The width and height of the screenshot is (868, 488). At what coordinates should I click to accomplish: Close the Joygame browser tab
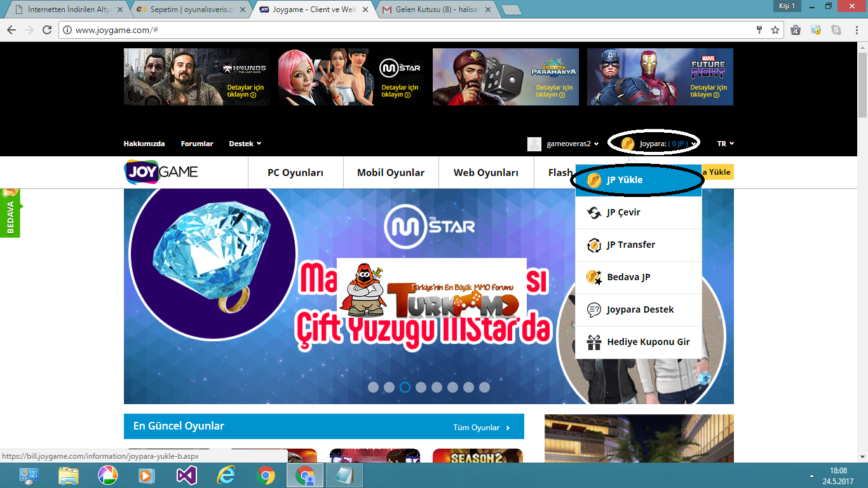click(365, 10)
